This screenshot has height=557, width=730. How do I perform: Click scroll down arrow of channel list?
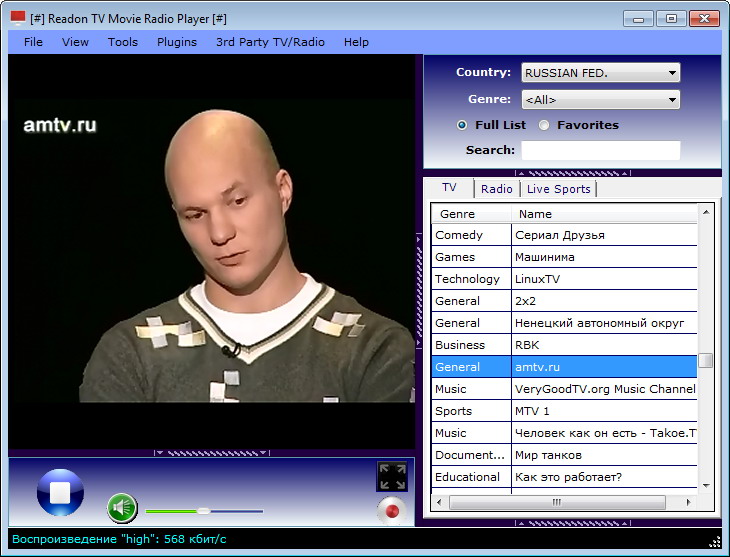pos(706,486)
